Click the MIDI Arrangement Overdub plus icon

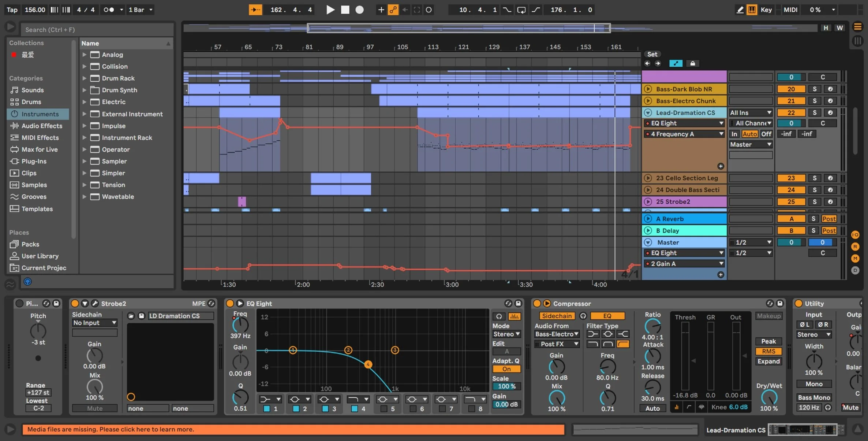381,10
